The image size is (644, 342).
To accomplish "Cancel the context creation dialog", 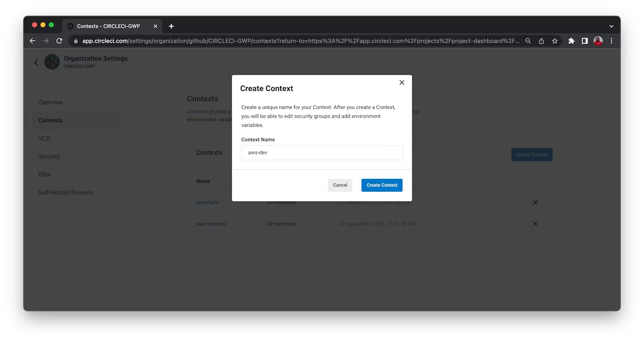I will click(x=340, y=185).
